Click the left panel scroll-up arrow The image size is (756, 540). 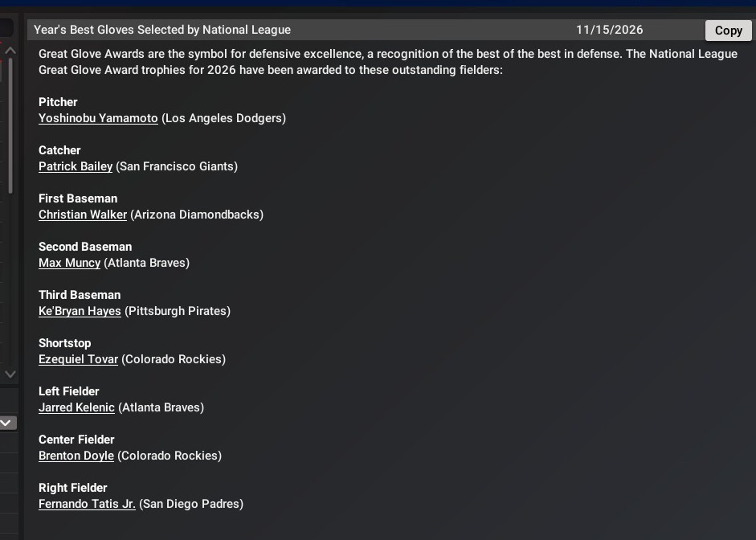[x=10, y=51]
